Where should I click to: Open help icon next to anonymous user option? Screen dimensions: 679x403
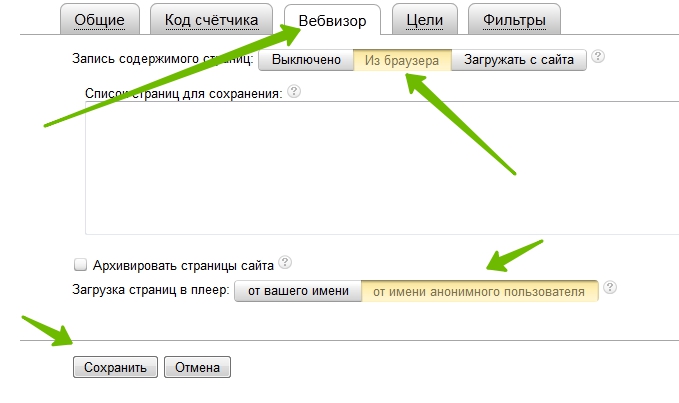610,287
